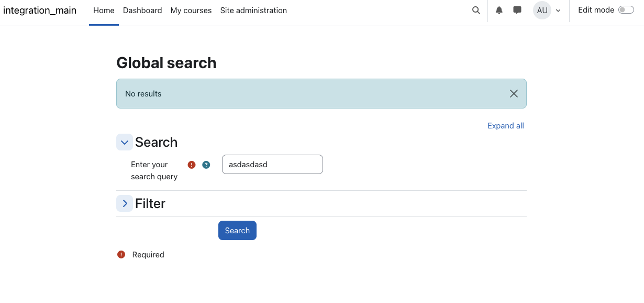Click the red Required legend icon
Screen dimensions: 644x303
click(x=121, y=255)
